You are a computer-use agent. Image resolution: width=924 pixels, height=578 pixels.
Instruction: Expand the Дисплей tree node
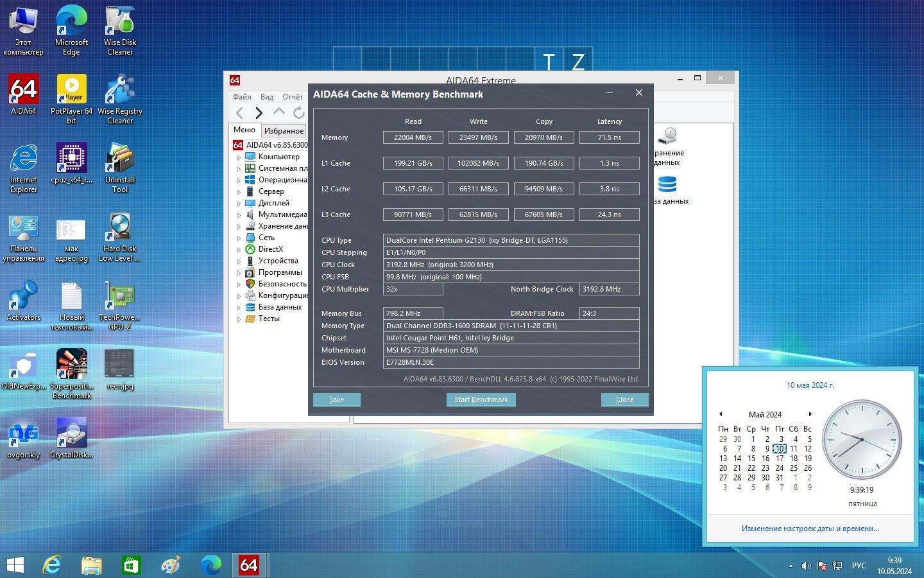pos(239,203)
